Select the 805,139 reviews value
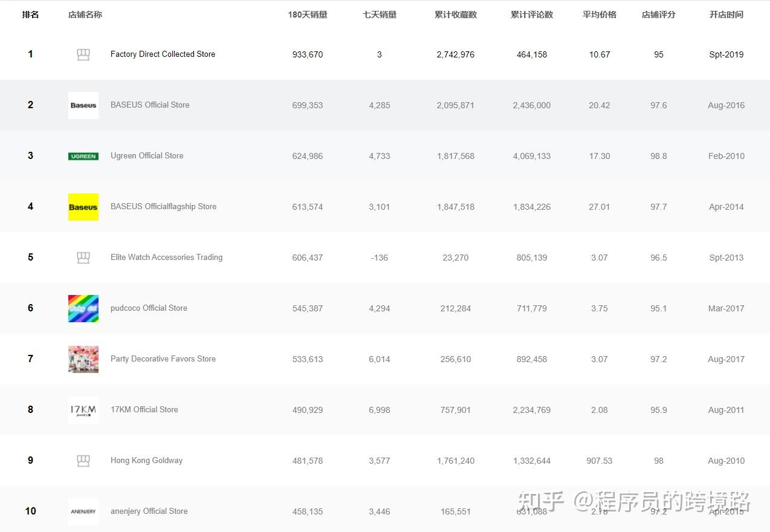 pos(532,258)
